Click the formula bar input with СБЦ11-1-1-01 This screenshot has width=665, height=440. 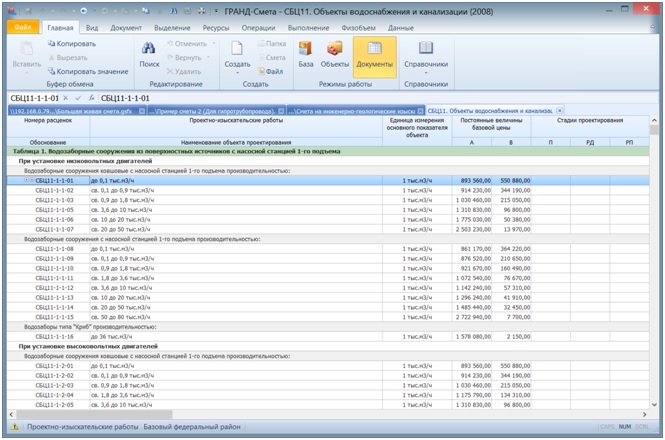[x=377, y=98]
